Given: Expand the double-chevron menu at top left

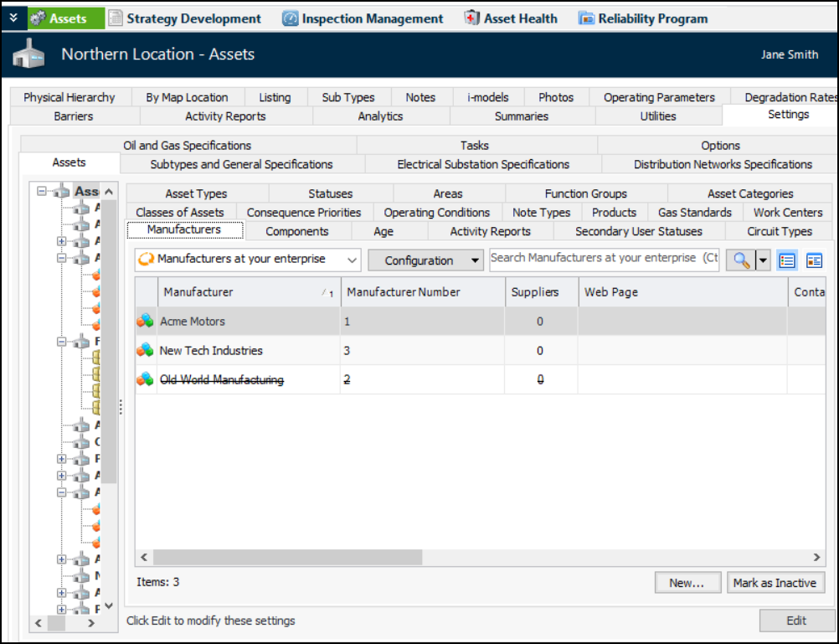Looking at the screenshot, I should pyautogui.click(x=13, y=18).
